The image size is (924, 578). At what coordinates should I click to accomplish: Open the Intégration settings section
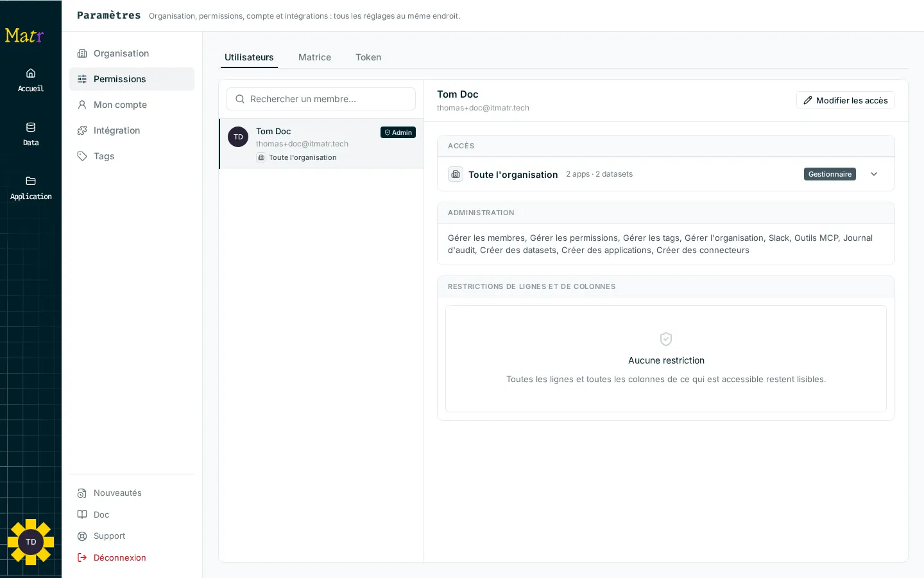click(x=132, y=130)
